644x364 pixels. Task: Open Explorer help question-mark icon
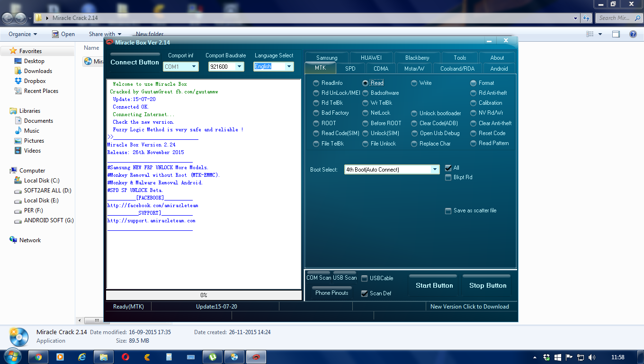(633, 34)
